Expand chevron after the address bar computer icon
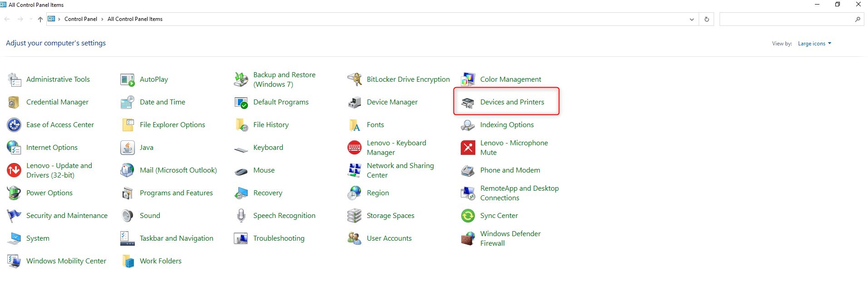This screenshot has width=868, height=307. (x=59, y=19)
